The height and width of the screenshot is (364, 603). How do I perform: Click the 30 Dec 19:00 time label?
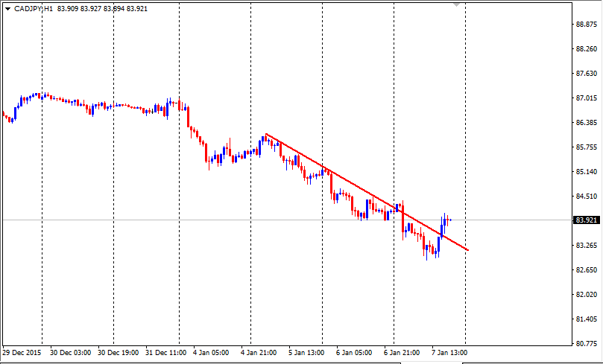pyautogui.click(x=118, y=353)
